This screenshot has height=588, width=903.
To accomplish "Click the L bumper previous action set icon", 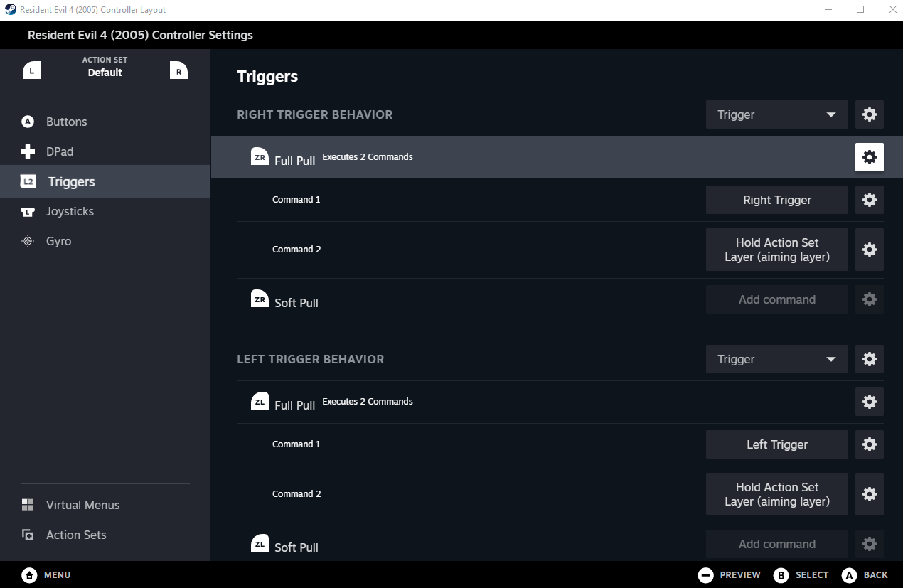I will coord(31,70).
